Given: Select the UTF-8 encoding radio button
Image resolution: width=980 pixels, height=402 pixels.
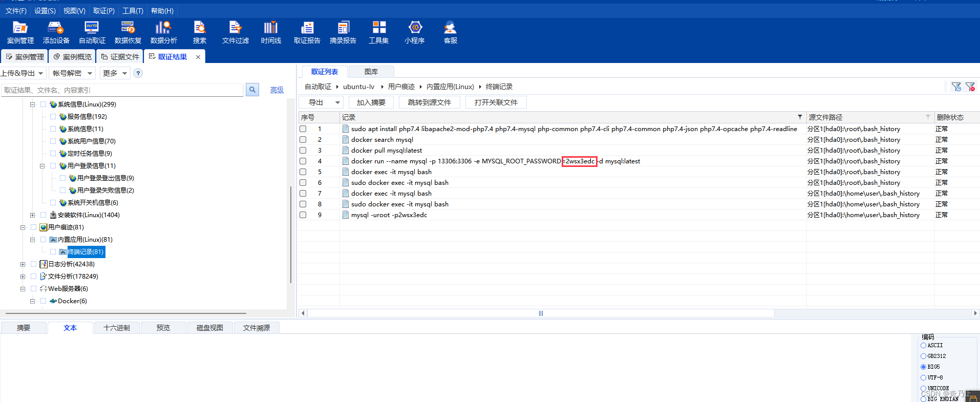Looking at the screenshot, I should (924, 378).
